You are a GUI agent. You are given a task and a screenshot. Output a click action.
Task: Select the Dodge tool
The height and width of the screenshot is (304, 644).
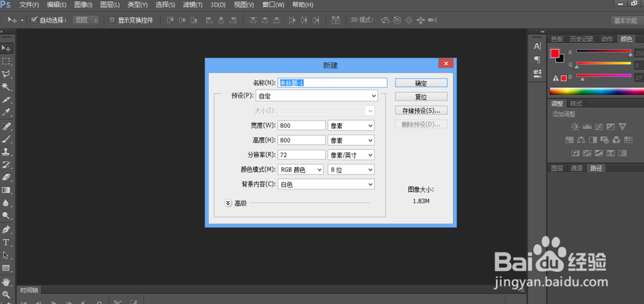[x=6, y=215]
